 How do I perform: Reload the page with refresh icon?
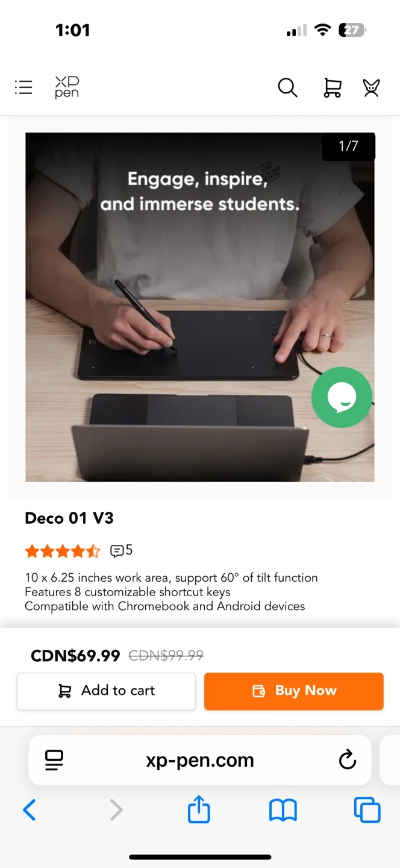tap(348, 760)
